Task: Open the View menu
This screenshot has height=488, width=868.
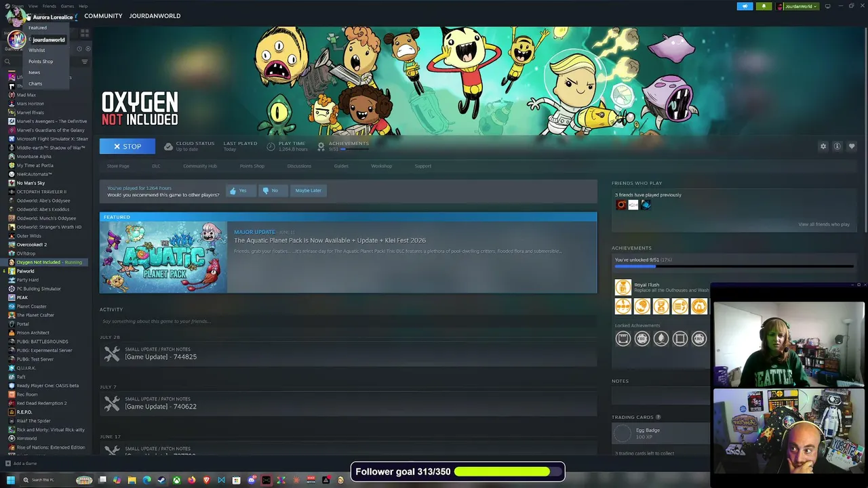Action: coord(33,6)
